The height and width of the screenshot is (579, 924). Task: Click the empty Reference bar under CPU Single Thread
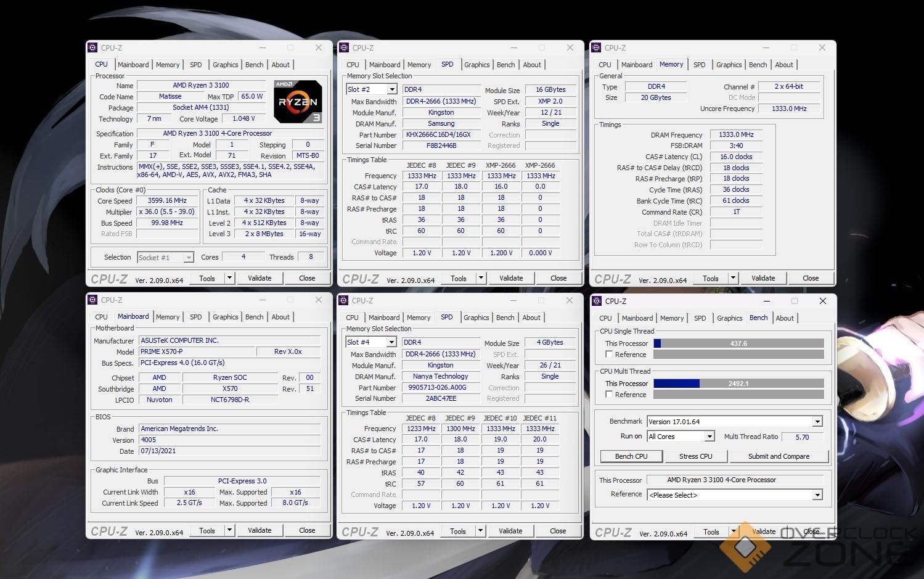(738, 355)
